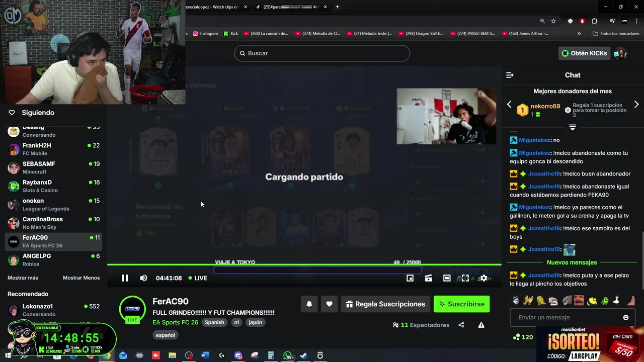The image size is (644, 362).
Task: Open Lokonazo1 recommended channel
Action: click(54, 310)
